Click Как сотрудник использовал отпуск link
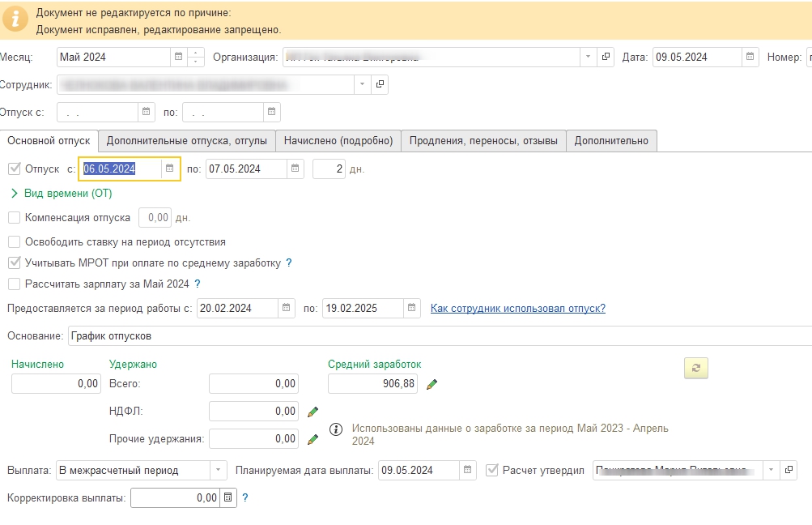This screenshot has width=812, height=525. pyautogui.click(x=517, y=309)
